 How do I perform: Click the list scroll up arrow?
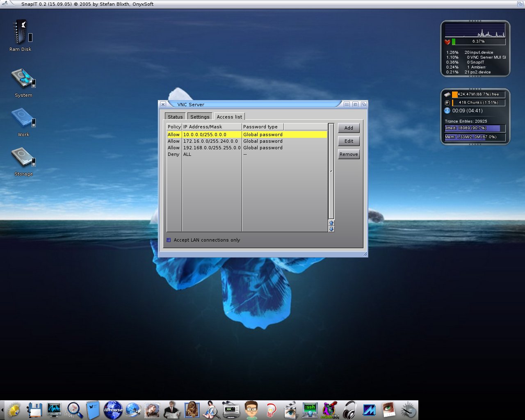(x=331, y=223)
